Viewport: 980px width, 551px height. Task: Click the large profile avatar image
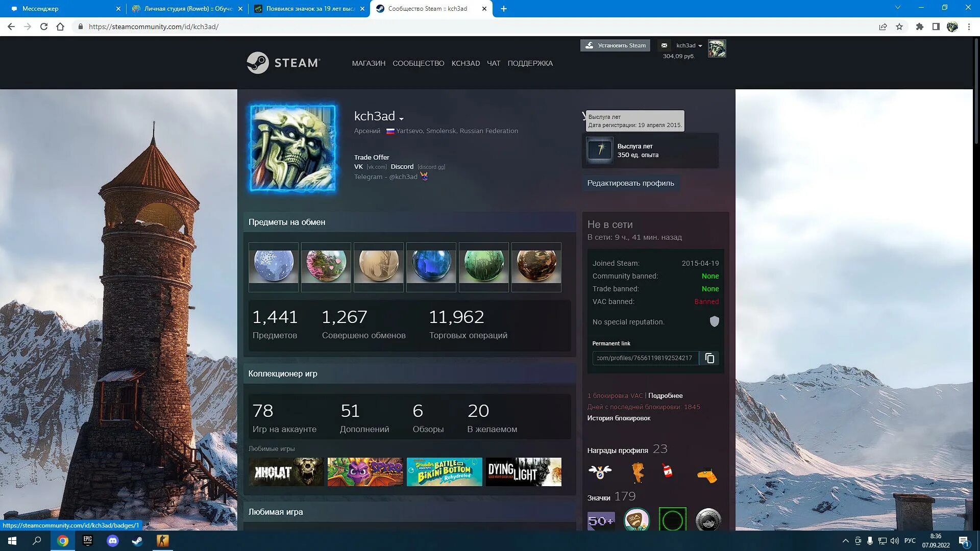click(x=292, y=148)
